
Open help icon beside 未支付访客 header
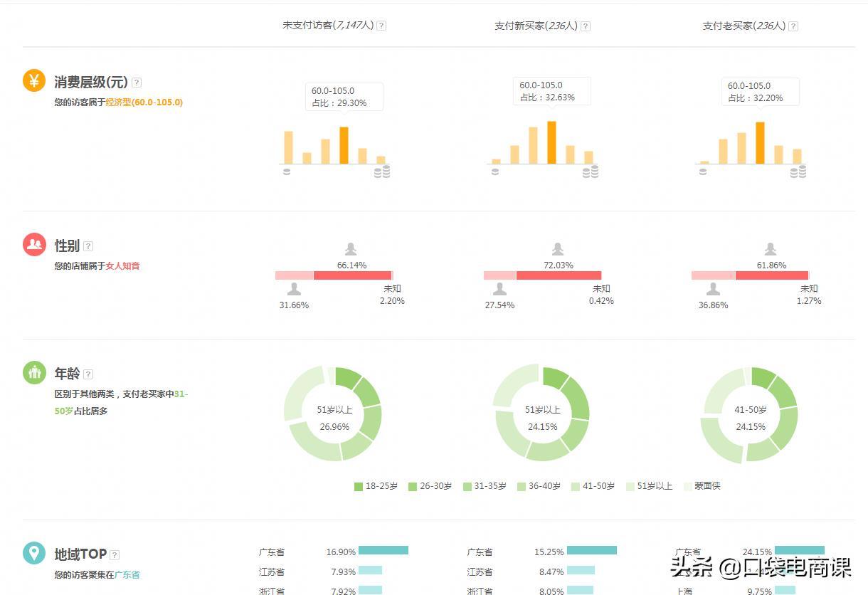click(381, 26)
